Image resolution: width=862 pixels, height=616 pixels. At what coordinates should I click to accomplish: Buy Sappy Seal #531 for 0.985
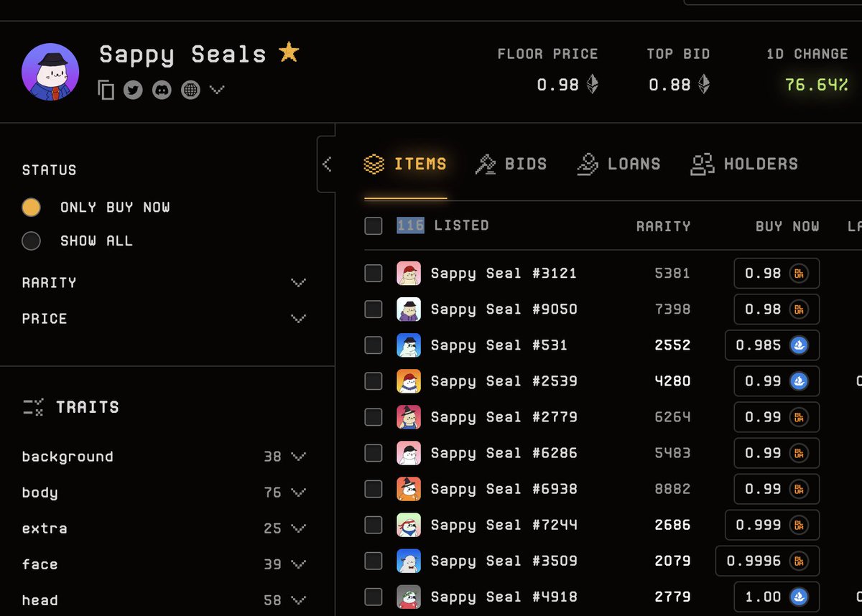(x=772, y=345)
